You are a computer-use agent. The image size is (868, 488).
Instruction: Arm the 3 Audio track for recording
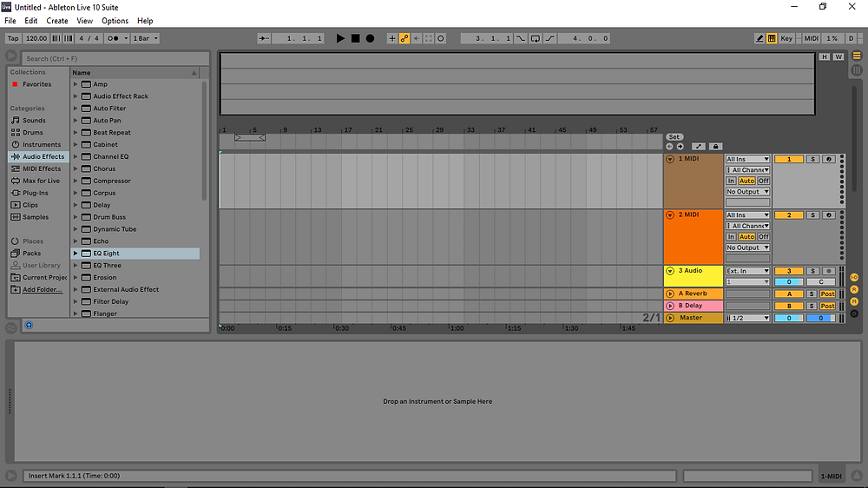point(828,271)
